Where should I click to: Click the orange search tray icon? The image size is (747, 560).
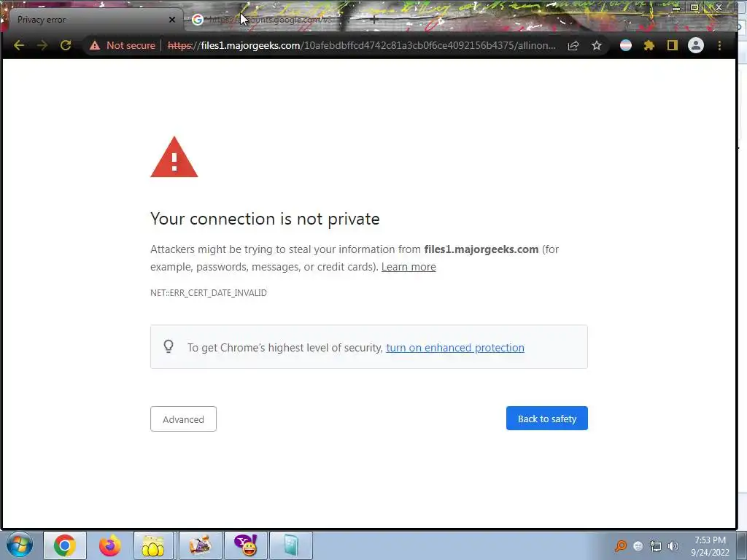pos(621,545)
